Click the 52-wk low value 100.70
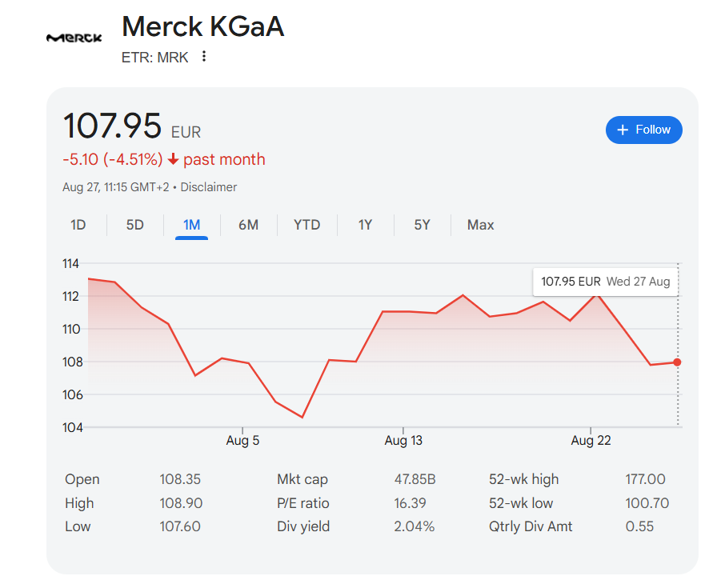This screenshot has width=709, height=588. click(647, 503)
